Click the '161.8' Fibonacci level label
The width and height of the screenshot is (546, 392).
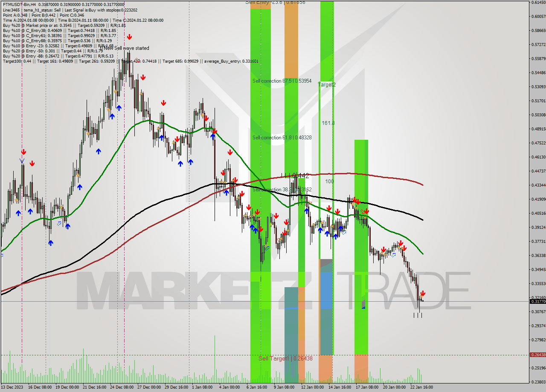(x=328, y=123)
